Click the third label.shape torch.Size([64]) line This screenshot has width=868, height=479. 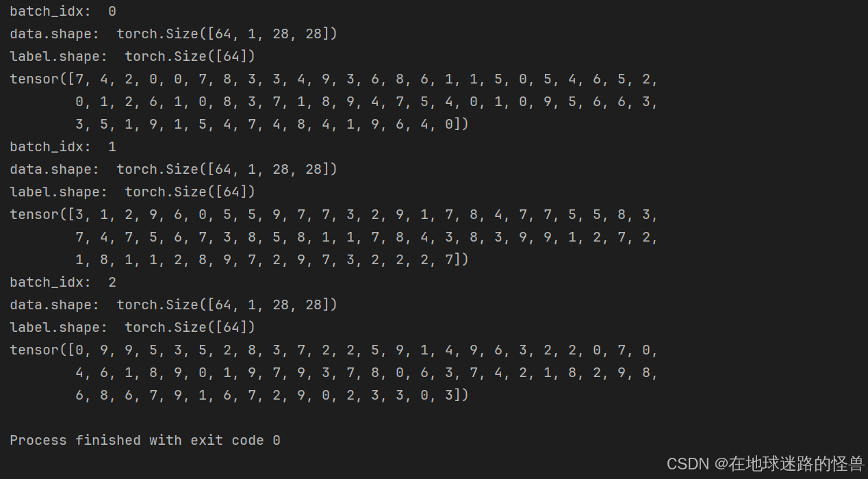(x=133, y=328)
